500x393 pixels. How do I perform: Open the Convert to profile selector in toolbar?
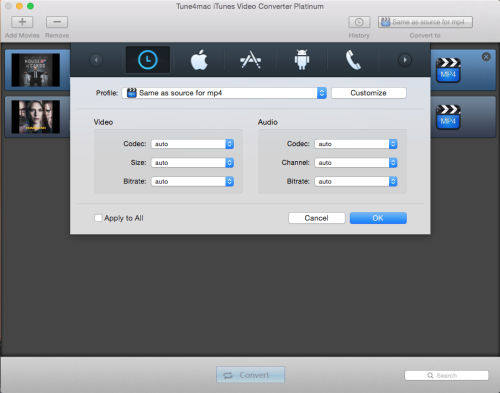click(425, 22)
